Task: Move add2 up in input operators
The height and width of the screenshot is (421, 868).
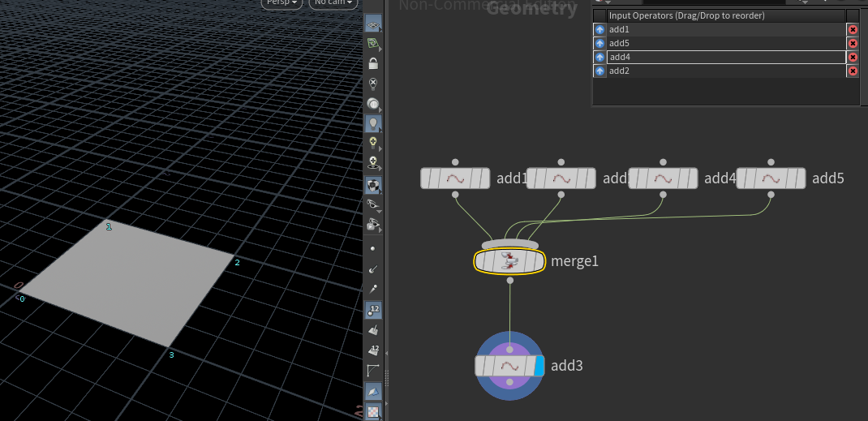Action: [599, 71]
